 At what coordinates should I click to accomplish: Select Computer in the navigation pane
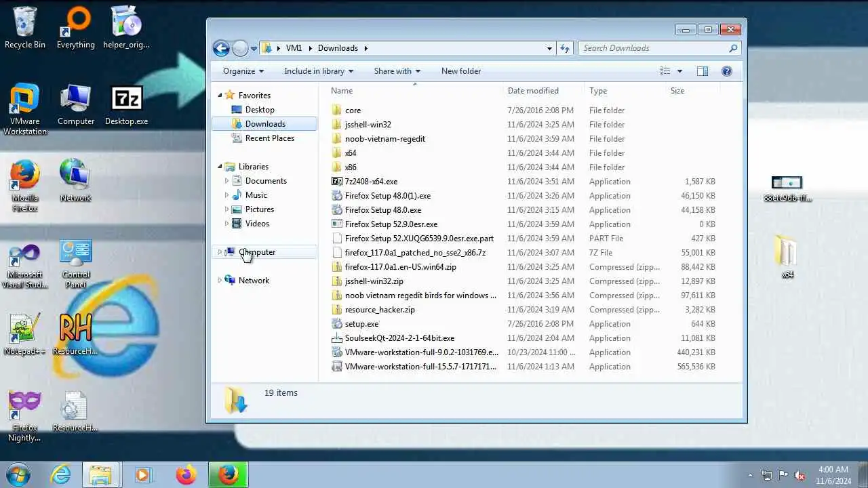(257, 252)
